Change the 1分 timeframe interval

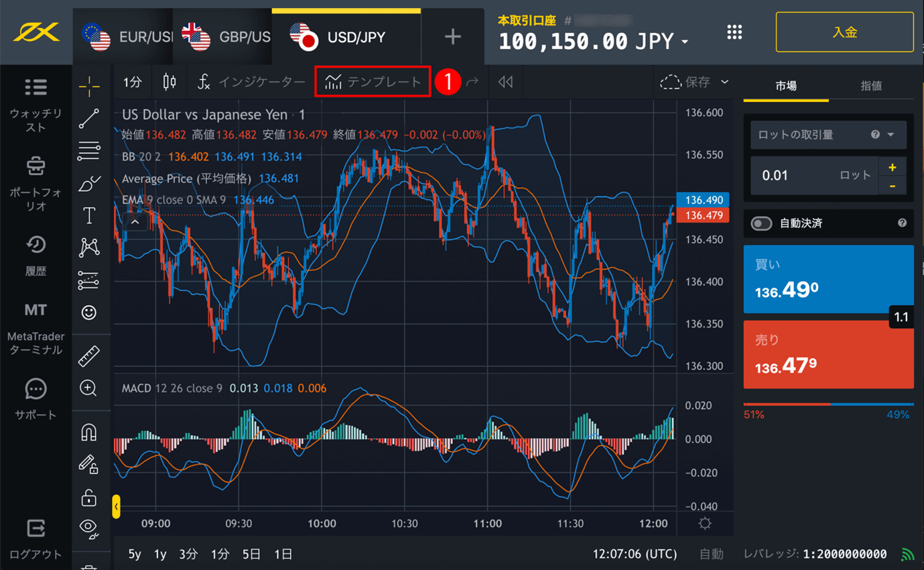[133, 82]
